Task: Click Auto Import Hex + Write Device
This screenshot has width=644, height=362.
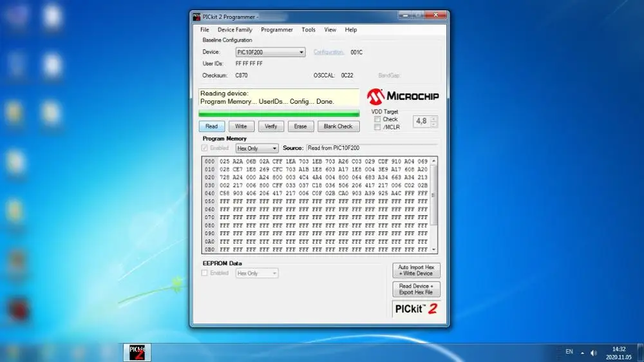Action: (x=416, y=271)
